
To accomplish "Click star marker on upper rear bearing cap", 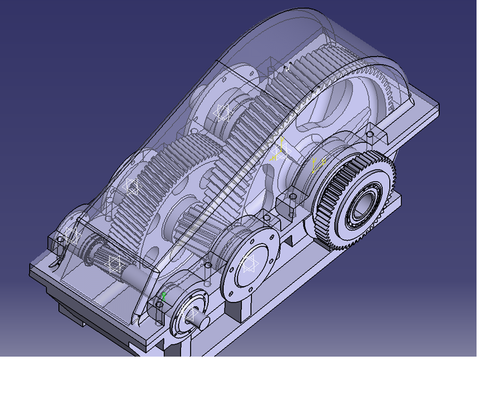I will pos(222,112).
